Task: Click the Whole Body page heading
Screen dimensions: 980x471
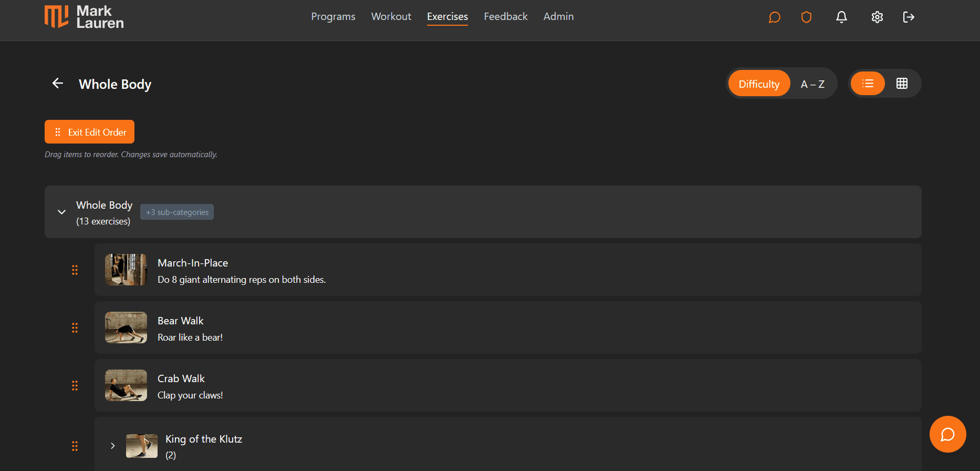Action: pos(115,84)
